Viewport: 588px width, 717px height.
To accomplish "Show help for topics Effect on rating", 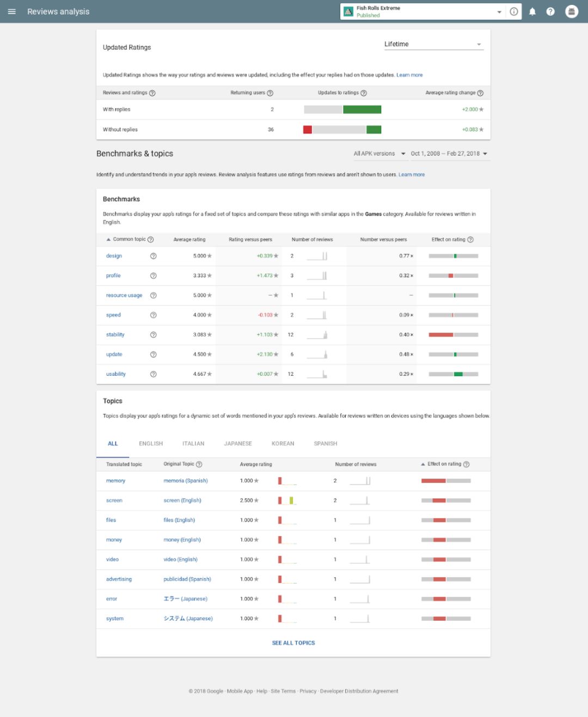I will [x=466, y=464].
